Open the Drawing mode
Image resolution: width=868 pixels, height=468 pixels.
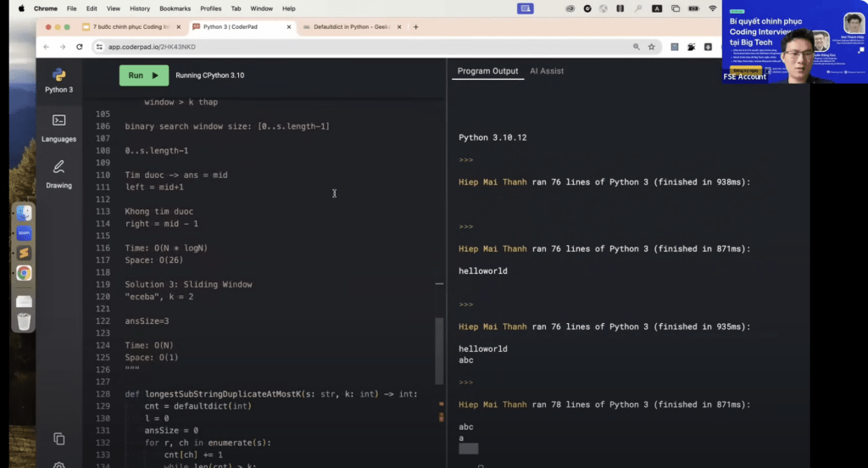pos(58,175)
